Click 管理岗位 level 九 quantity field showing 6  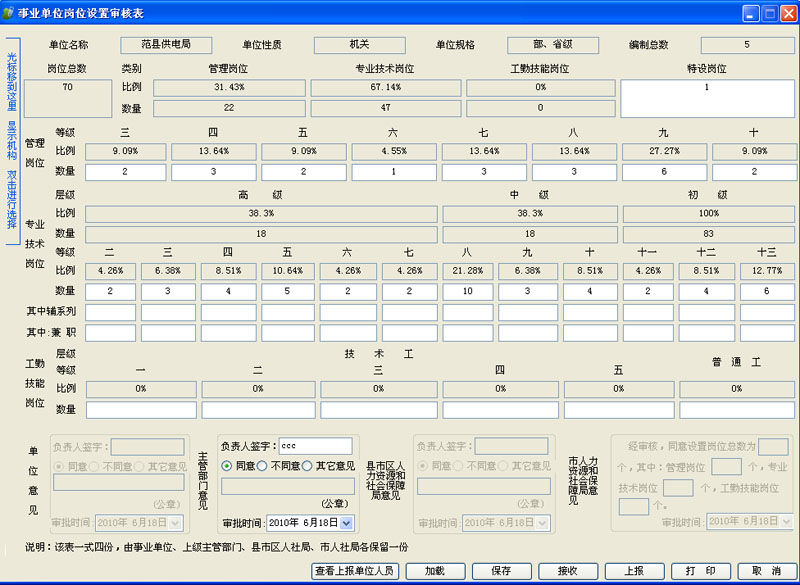point(664,172)
